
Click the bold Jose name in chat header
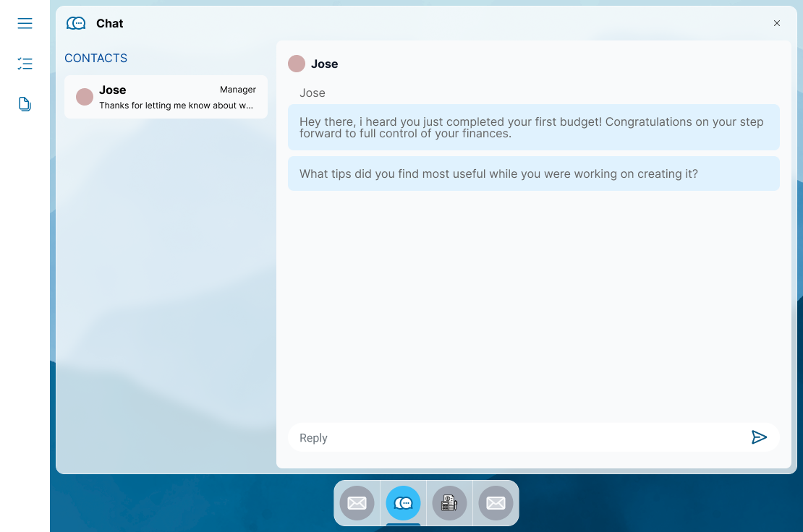(324, 64)
